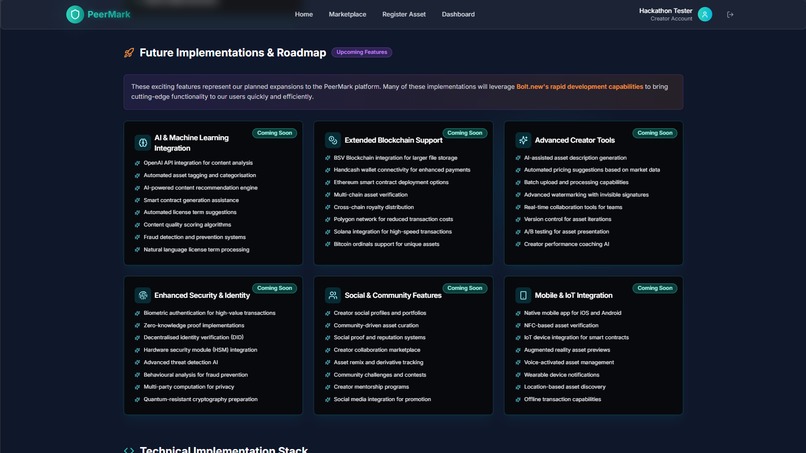Click bullet icon beside Creator performance coaching
806x453 pixels.
[x=518, y=244]
